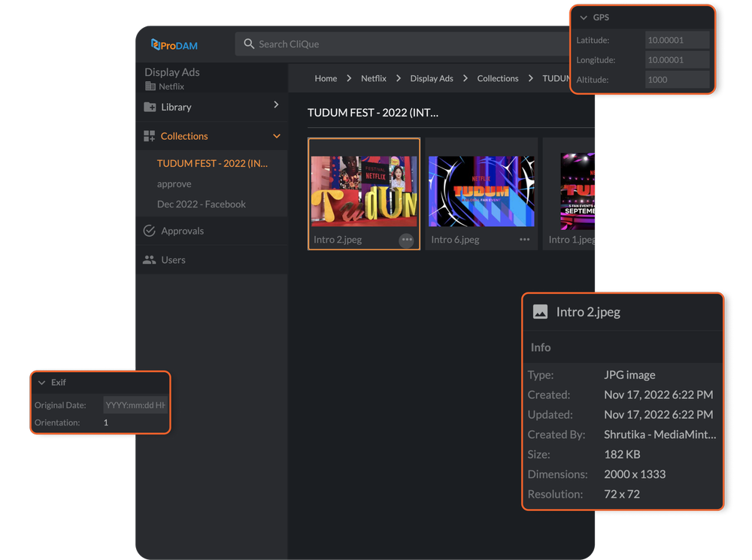Open Dec 2022 - Facebook collection

coord(202,204)
